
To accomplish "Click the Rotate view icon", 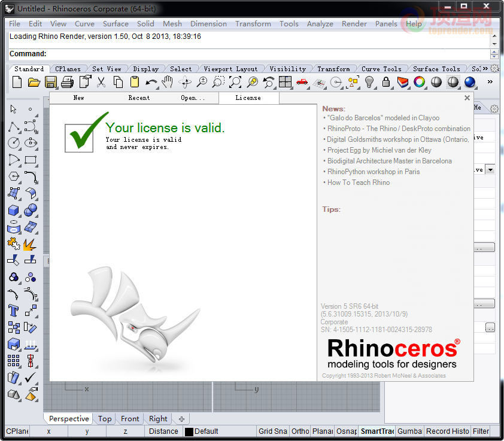I will (x=185, y=83).
